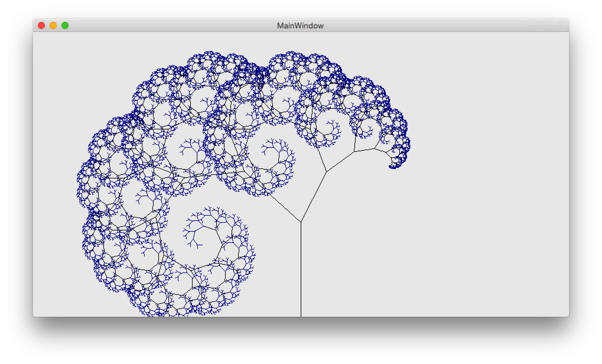Screen dimensions: 602x364
Task: Click the second fork on the right branch
Action: tap(326, 171)
